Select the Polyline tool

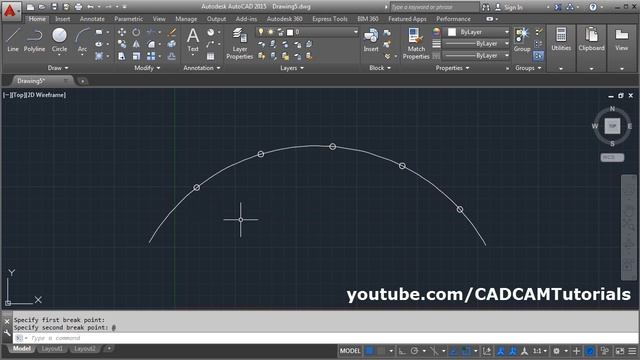tap(34, 40)
